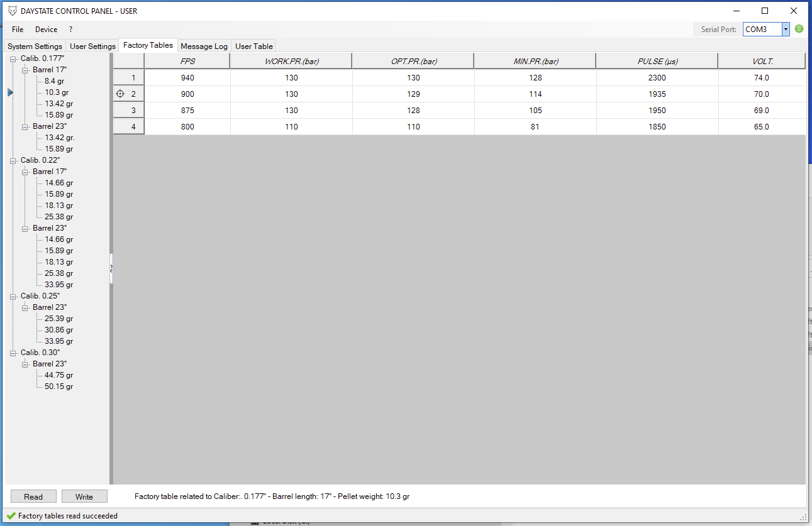
Task: Click the 2300 pulse value cell
Action: point(657,78)
